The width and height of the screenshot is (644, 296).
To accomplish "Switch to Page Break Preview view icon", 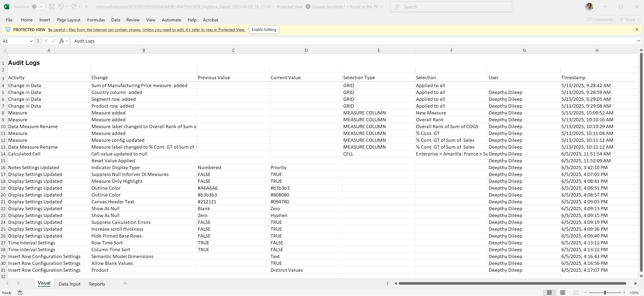I will tap(576, 292).
